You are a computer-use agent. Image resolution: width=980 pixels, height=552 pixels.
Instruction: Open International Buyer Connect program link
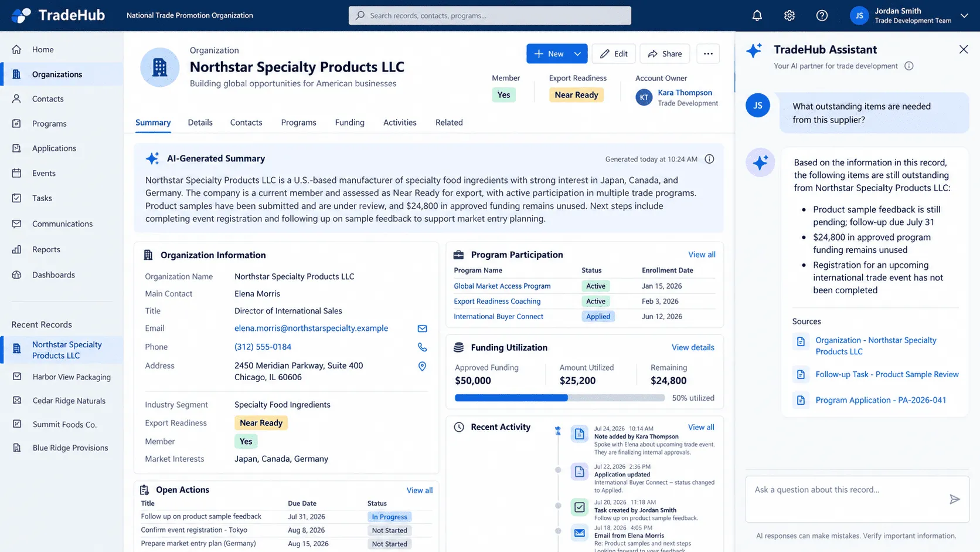(498, 316)
